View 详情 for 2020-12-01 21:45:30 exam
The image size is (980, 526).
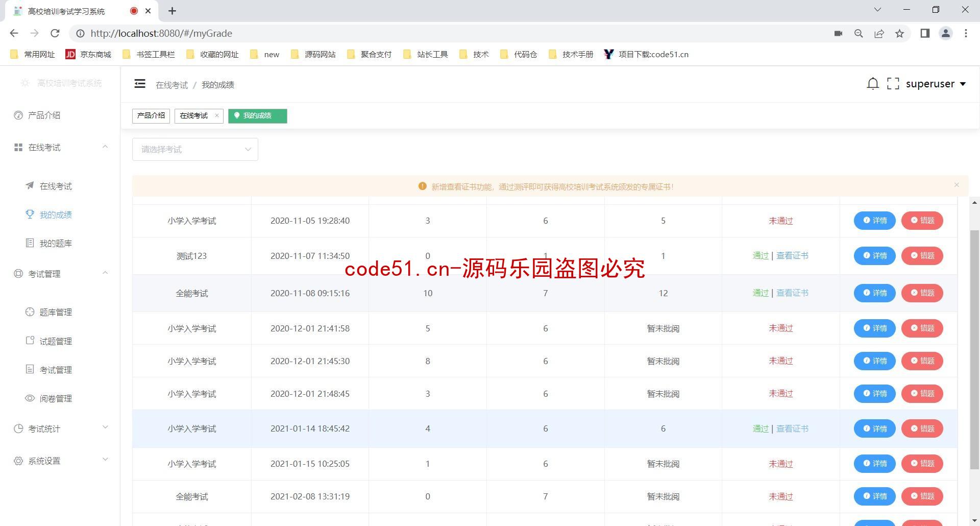(875, 361)
